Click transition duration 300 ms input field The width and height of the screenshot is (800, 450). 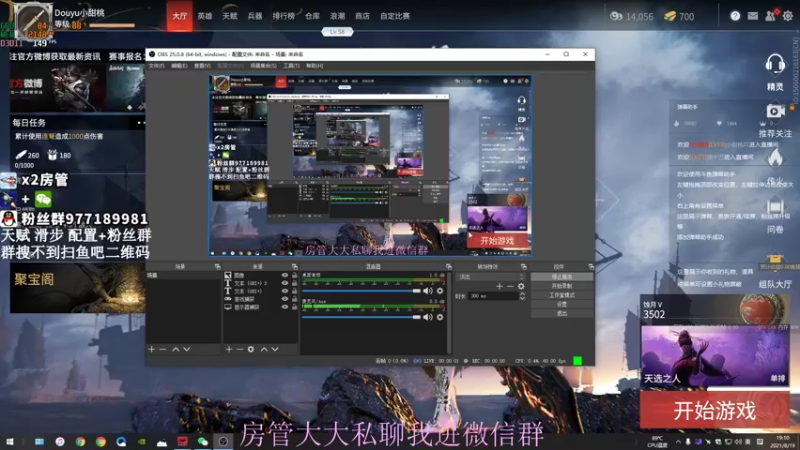493,296
